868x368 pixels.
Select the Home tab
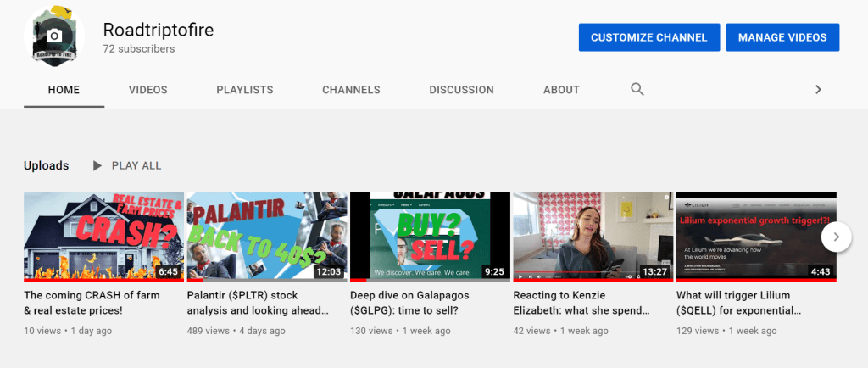(x=64, y=90)
